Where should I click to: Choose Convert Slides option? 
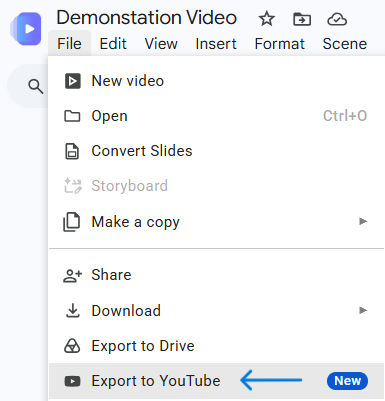tap(217, 151)
